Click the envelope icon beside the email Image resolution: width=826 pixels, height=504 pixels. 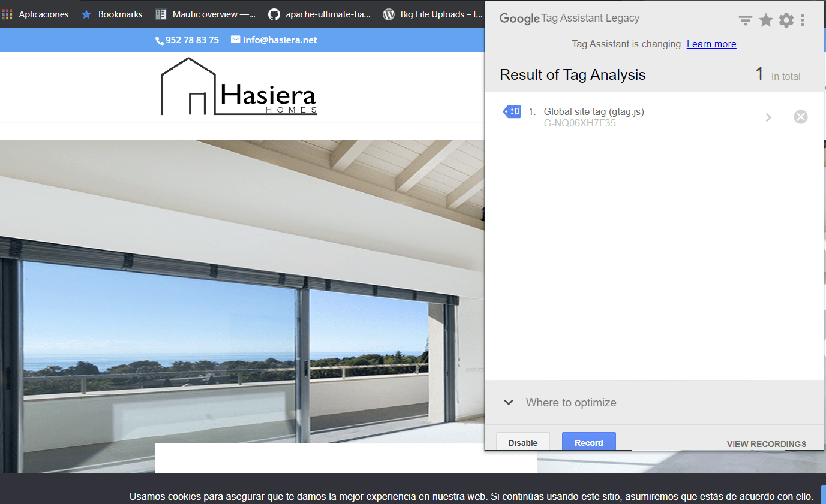[x=235, y=40]
